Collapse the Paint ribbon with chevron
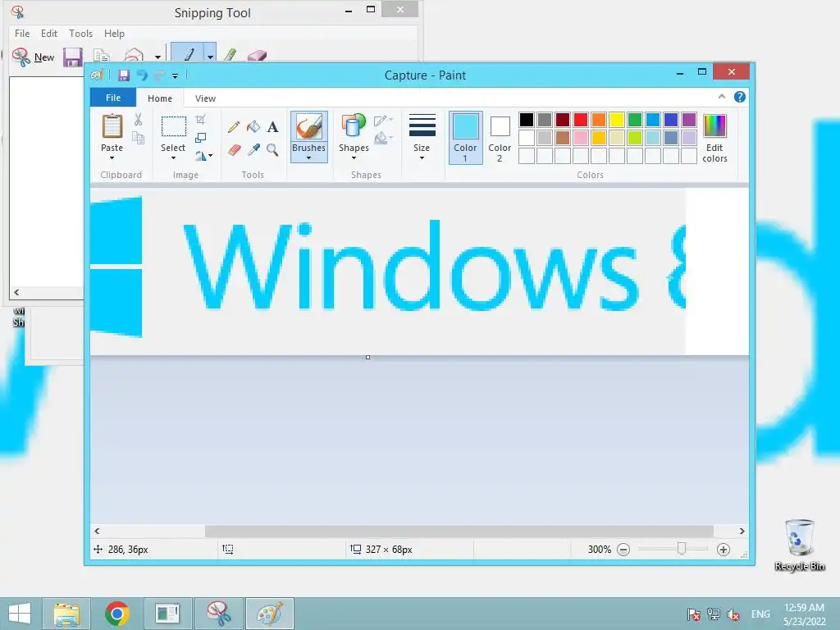Image resolution: width=840 pixels, height=630 pixels. coord(722,97)
